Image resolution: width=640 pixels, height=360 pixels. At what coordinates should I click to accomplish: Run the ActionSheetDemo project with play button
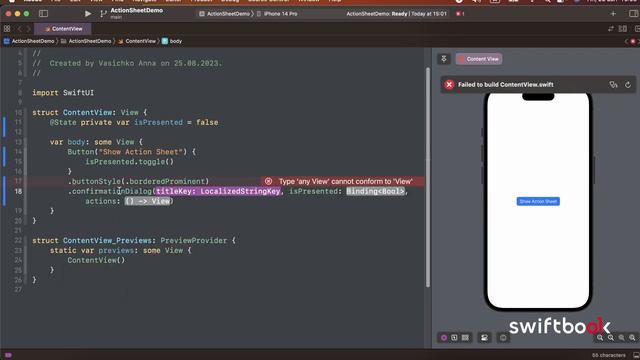click(x=88, y=14)
